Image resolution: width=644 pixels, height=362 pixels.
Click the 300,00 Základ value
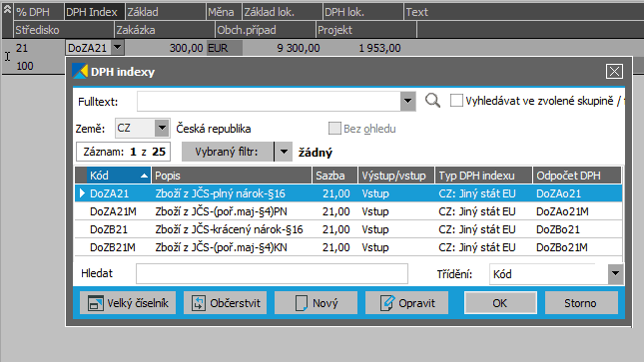pyautogui.click(x=186, y=48)
